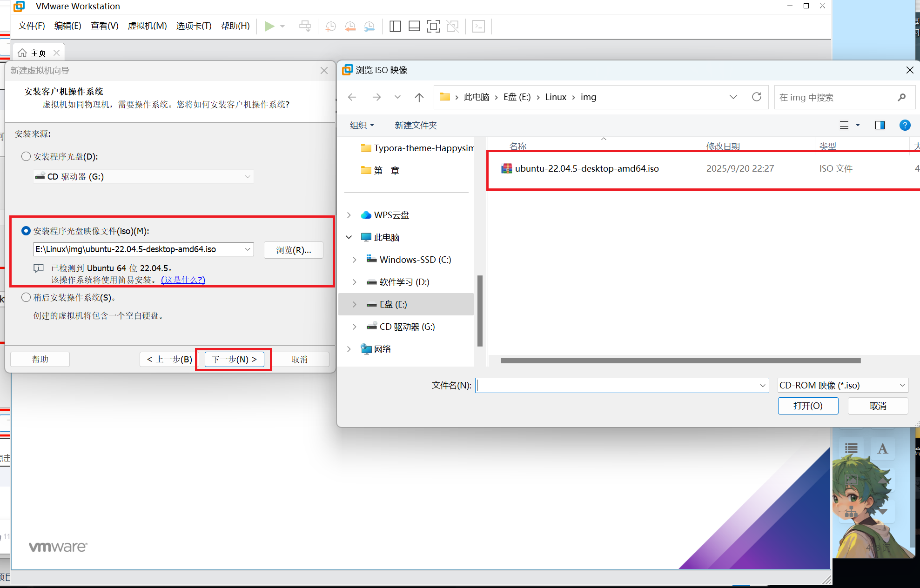Take a snapshot of the virtual machine

click(330, 26)
